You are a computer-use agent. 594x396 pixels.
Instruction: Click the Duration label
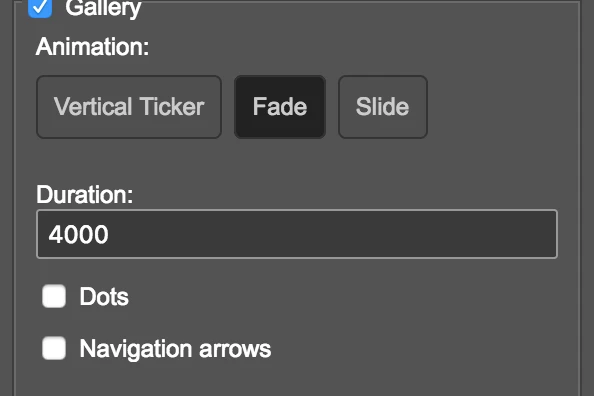[x=85, y=194]
